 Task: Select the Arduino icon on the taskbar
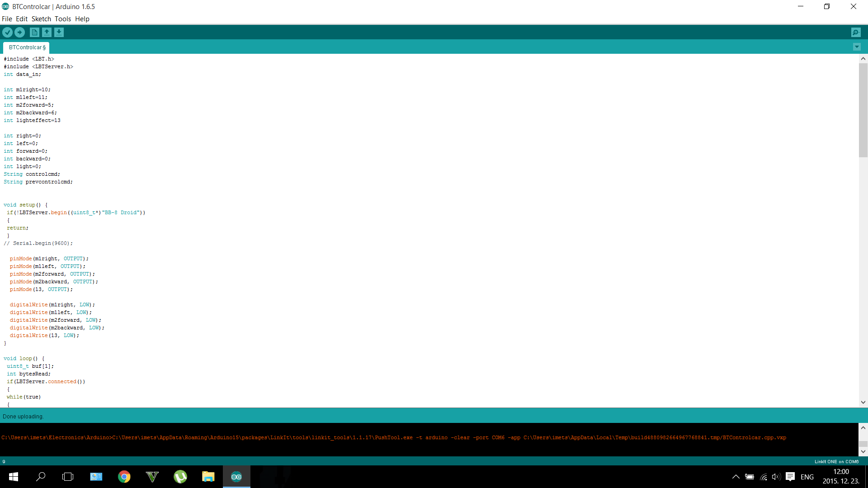point(236,476)
